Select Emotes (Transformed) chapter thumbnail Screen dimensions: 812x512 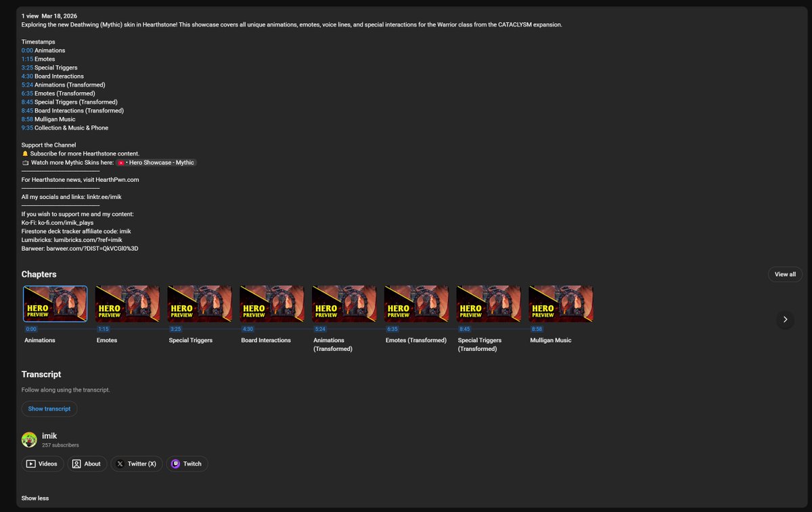click(416, 304)
